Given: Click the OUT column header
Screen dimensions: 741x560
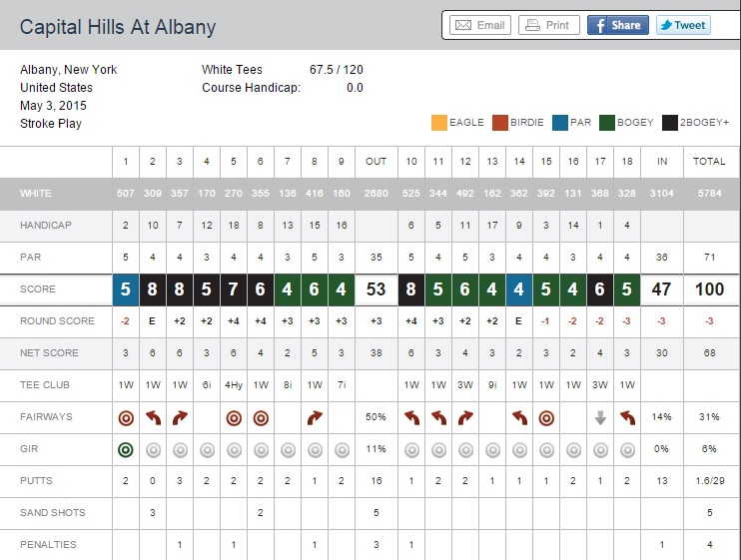Looking at the screenshot, I should pyautogui.click(x=375, y=161).
